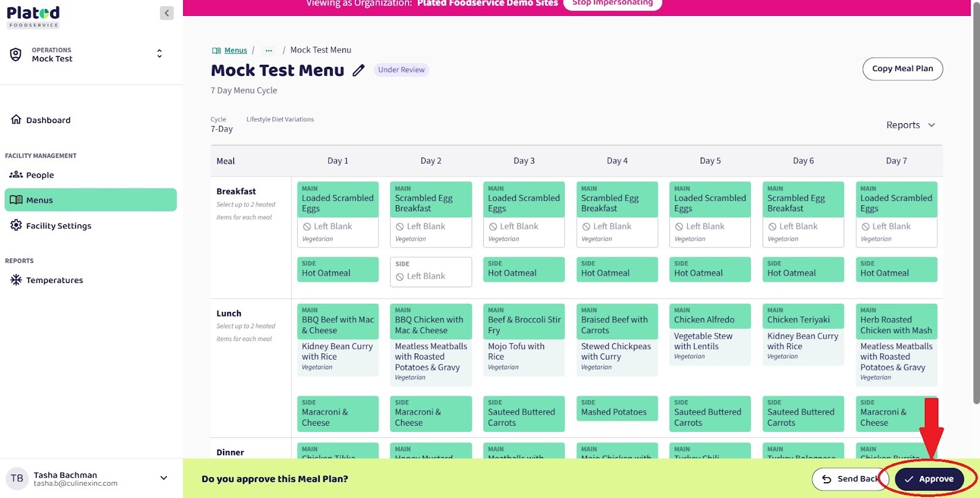Click the vertical page scrollbar
This screenshot has height=498, width=980.
[976, 202]
